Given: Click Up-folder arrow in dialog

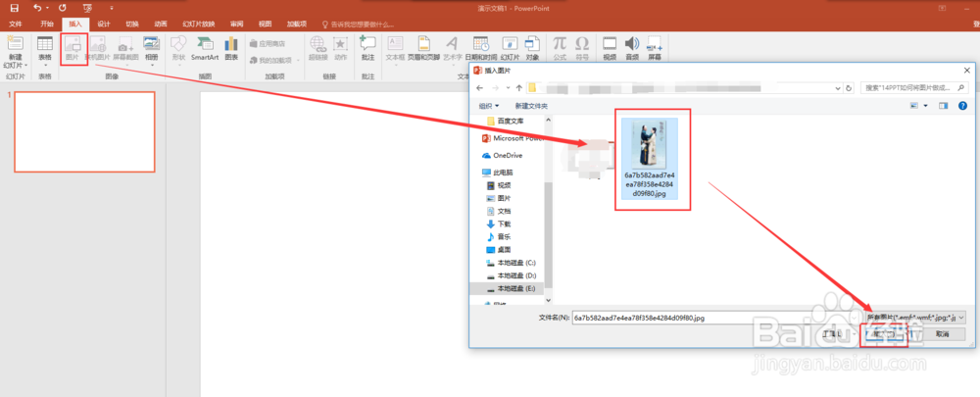Looking at the screenshot, I should (x=518, y=88).
